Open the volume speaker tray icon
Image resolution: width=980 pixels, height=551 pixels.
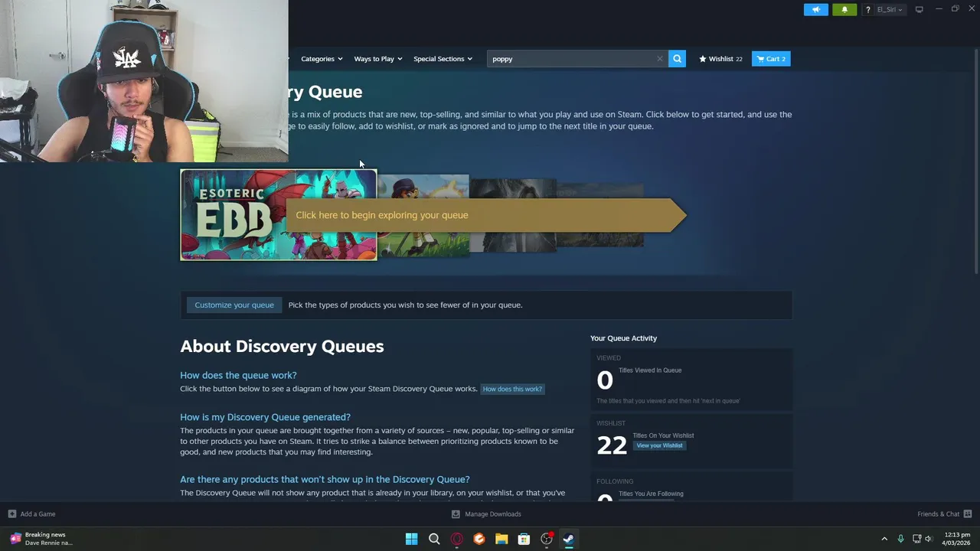point(929,539)
